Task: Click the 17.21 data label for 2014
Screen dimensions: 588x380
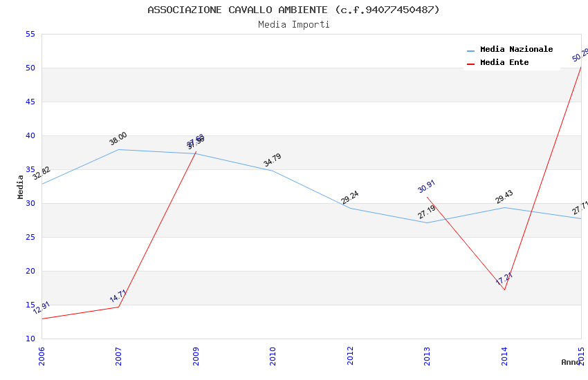Action: (x=504, y=279)
